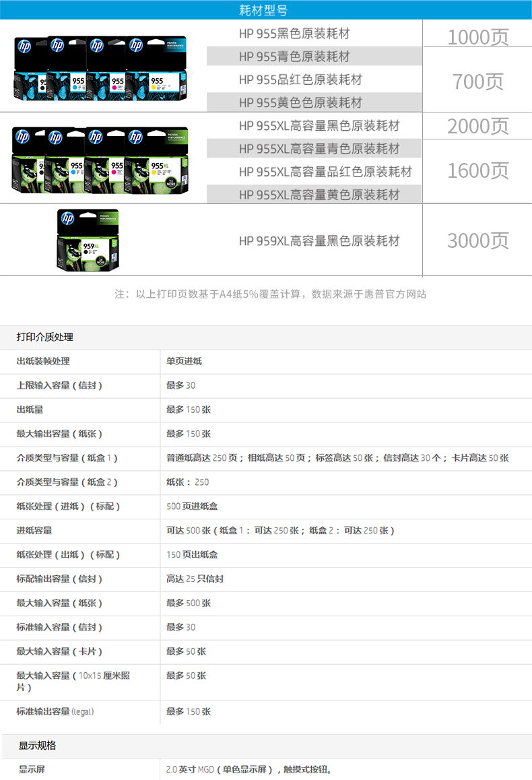532x780 pixels.
Task: Click the 纸张处理（进纸）（标配） label
Action: click(68, 507)
